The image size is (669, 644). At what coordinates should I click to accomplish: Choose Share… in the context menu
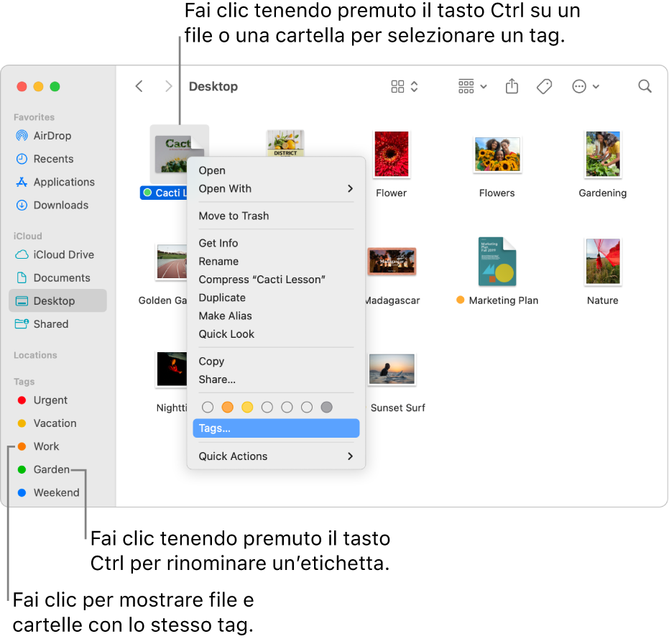tap(276, 379)
